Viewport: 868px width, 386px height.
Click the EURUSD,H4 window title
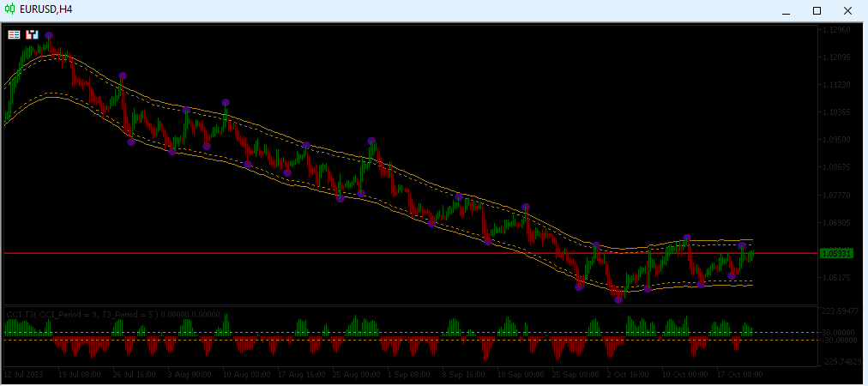click(x=45, y=9)
